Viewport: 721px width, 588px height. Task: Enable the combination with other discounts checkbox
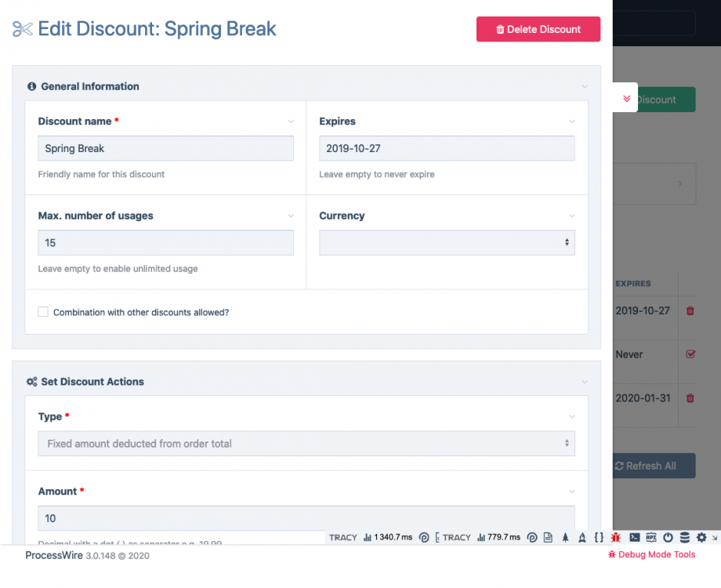43,311
